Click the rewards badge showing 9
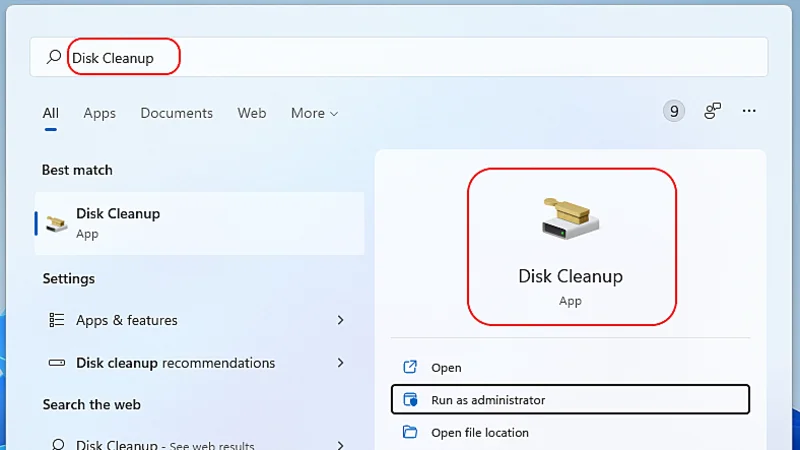Screen dimensions: 800x450 pos(673,111)
